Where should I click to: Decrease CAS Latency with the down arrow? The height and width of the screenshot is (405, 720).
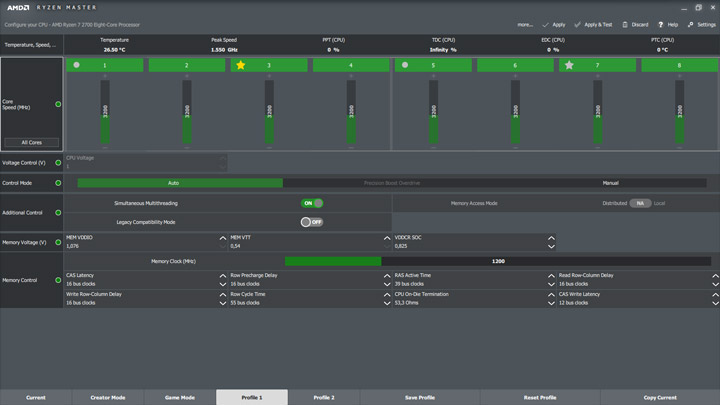click(223, 285)
